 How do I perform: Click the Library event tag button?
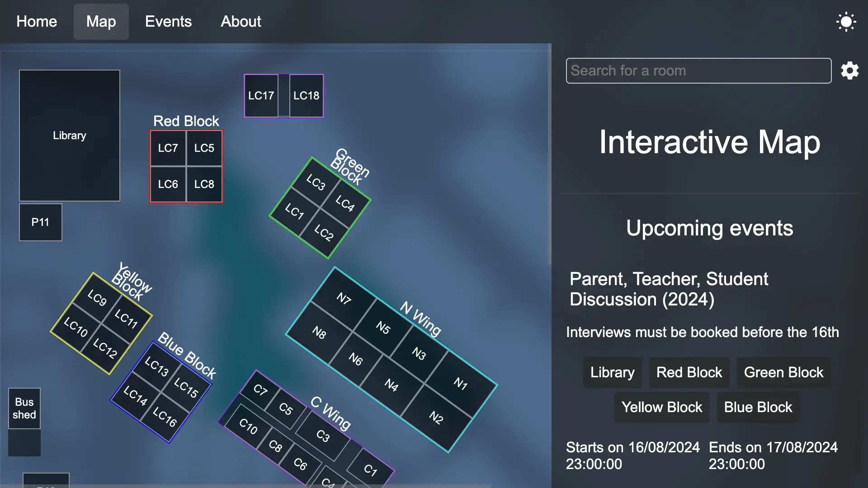pyautogui.click(x=612, y=372)
